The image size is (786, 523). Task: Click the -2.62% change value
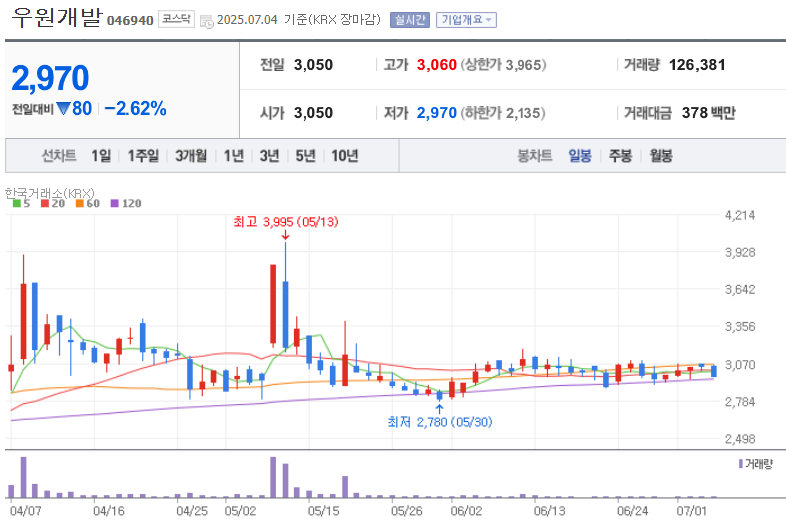click(x=135, y=108)
